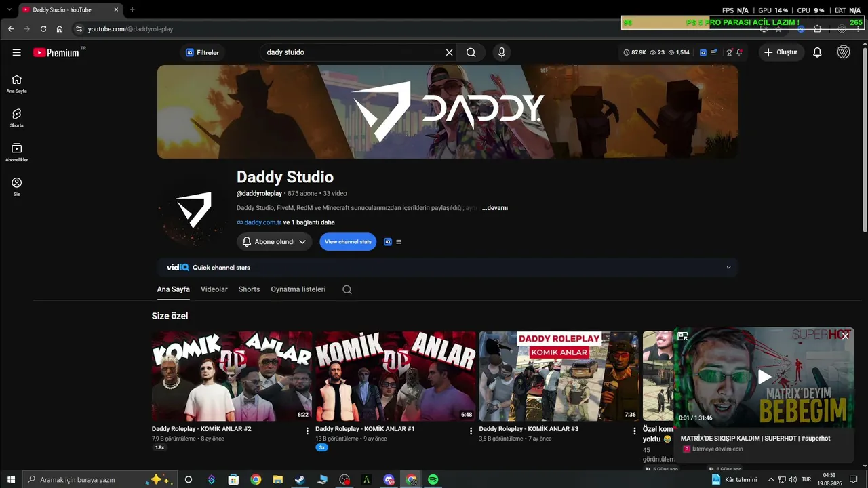Open Steam from the taskbar
Viewport: 868px width, 488px height.
point(300,480)
